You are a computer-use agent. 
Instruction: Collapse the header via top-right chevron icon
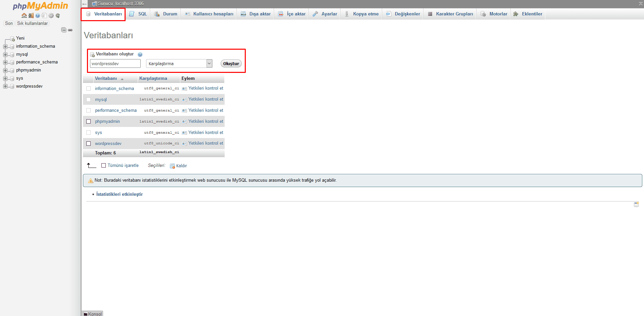click(x=641, y=3)
